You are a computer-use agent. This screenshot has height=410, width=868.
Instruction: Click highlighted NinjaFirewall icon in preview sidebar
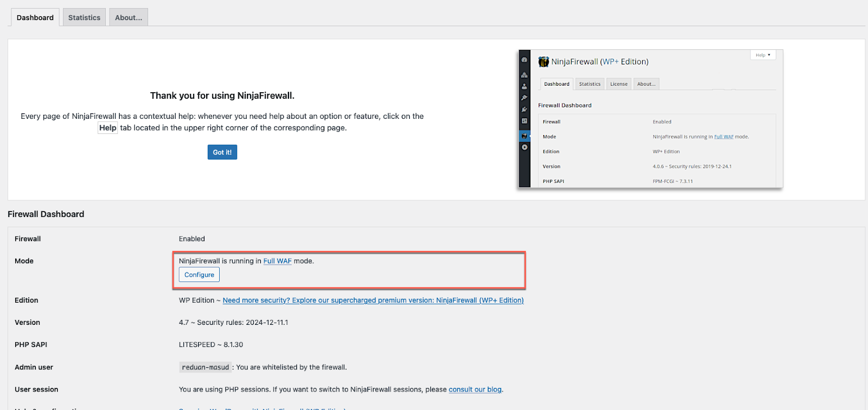pos(524,136)
